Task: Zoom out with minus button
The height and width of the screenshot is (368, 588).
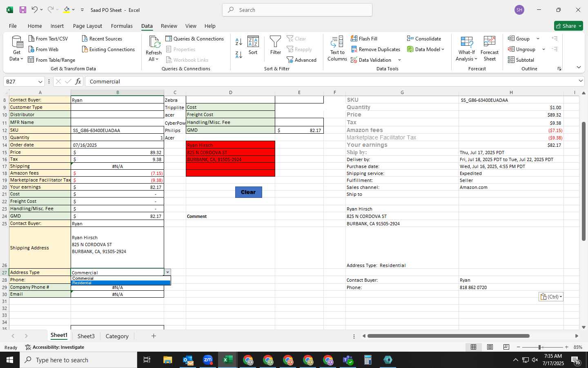Action: [x=518, y=347]
